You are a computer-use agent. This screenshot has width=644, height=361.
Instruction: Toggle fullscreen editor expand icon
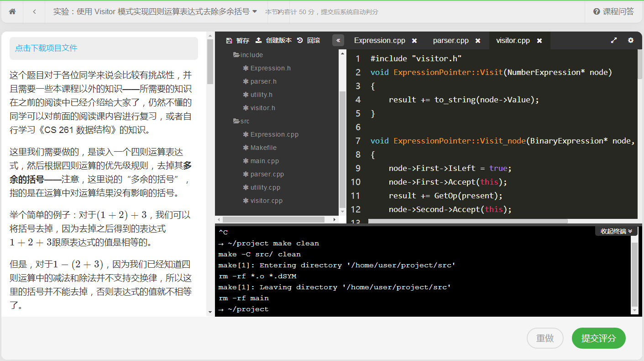[x=614, y=40]
